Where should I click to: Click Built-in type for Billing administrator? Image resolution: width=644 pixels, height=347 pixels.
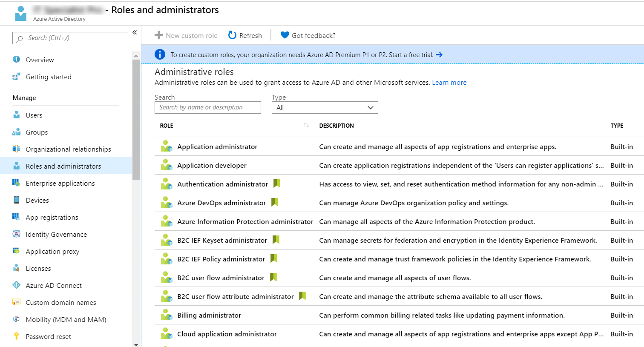click(x=621, y=315)
